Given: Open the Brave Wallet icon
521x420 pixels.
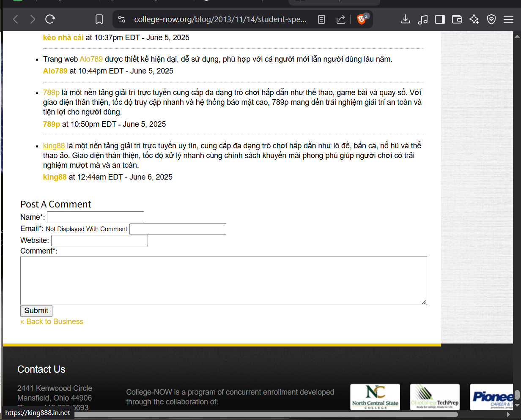Looking at the screenshot, I should click(457, 19).
